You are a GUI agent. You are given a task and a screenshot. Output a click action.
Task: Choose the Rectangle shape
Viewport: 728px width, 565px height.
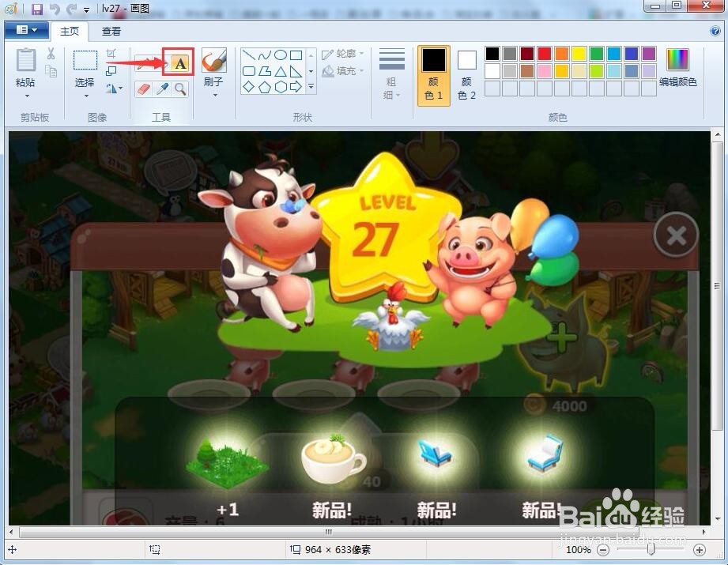[296, 55]
